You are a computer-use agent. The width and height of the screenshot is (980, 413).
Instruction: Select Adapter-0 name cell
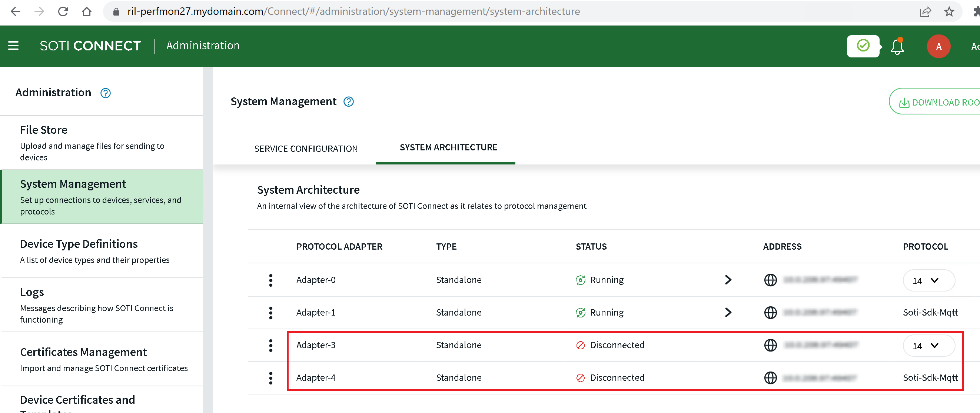pyautogui.click(x=316, y=280)
